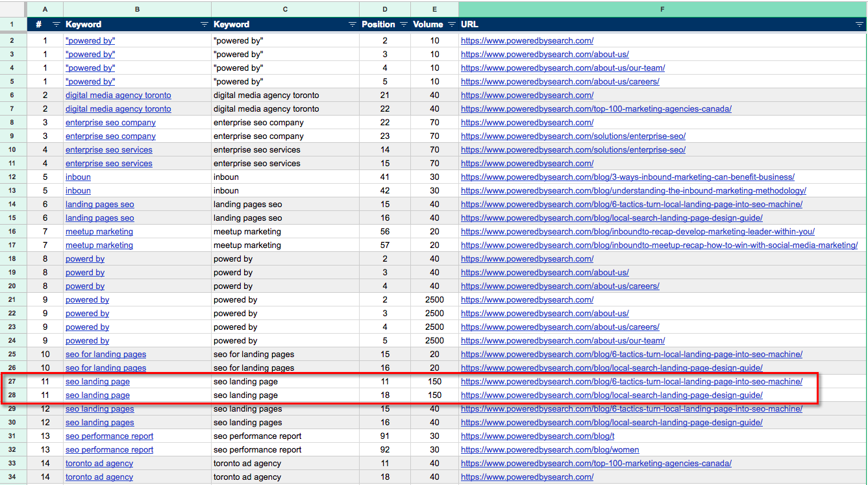Open 'meetup marketing' link in row 16

tap(99, 232)
